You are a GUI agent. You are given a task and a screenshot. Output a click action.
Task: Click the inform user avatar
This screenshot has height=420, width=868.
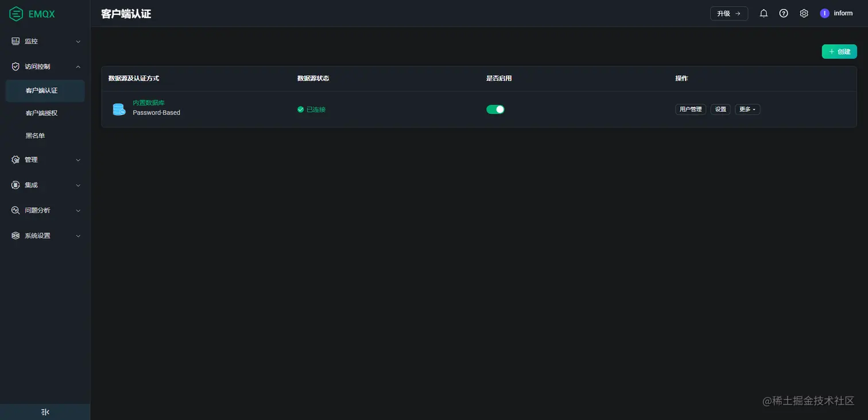(x=824, y=13)
